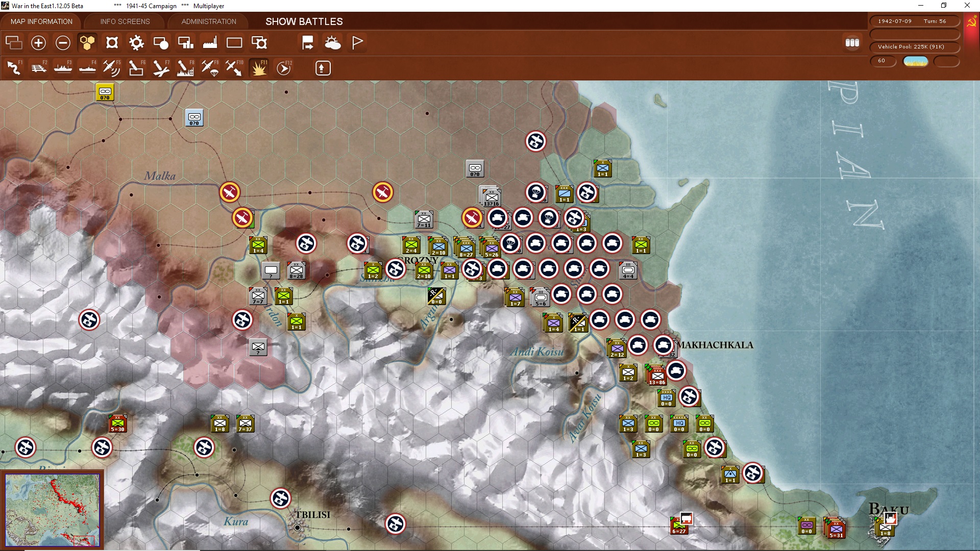Toggle the weather cloud-sun icon
The width and height of the screenshot is (980, 551).
pos(332,43)
